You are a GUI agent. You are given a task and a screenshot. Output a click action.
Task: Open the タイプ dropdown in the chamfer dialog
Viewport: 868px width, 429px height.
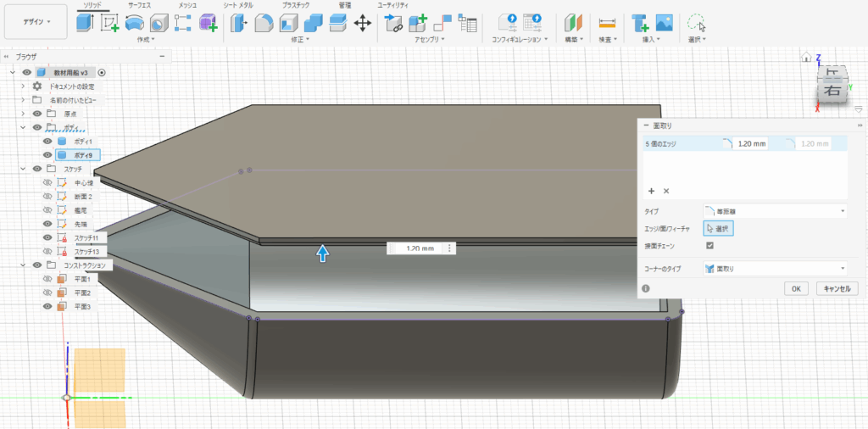pos(775,210)
